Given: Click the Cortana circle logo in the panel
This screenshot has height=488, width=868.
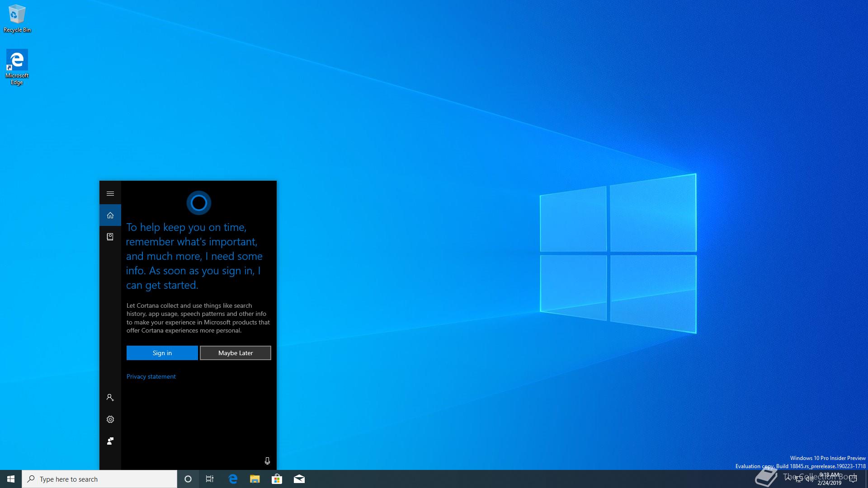Looking at the screenshot, I should (199, 203).
